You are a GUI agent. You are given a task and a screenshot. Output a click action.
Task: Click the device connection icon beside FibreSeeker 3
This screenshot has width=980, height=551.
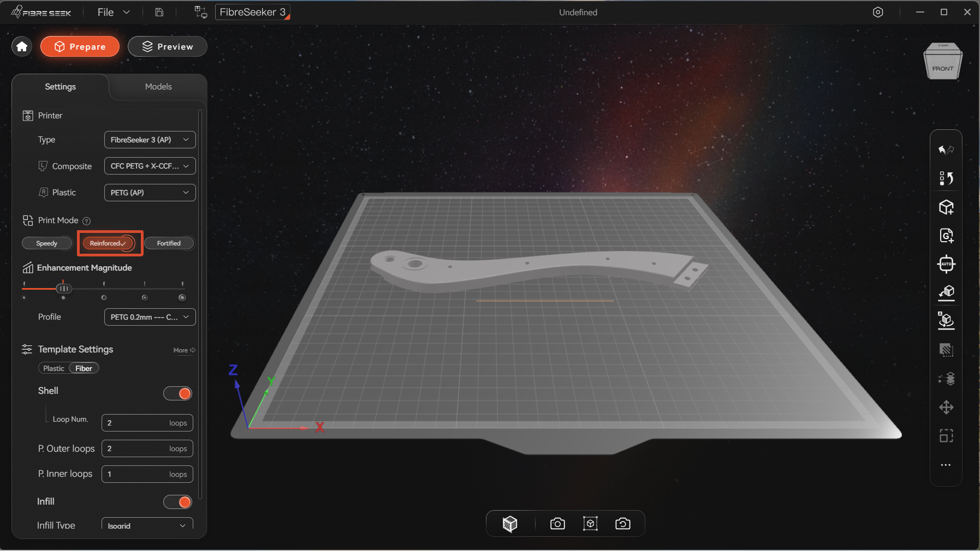[x=200, y=12]
